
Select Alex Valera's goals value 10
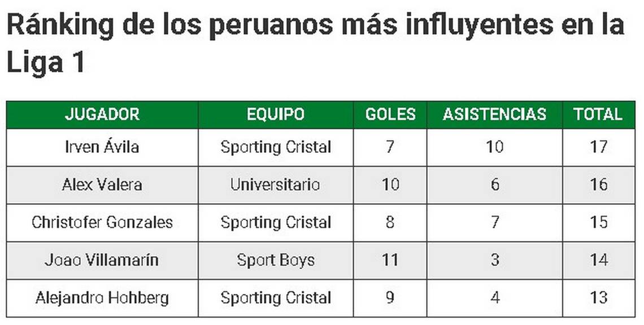click(390, 185)
